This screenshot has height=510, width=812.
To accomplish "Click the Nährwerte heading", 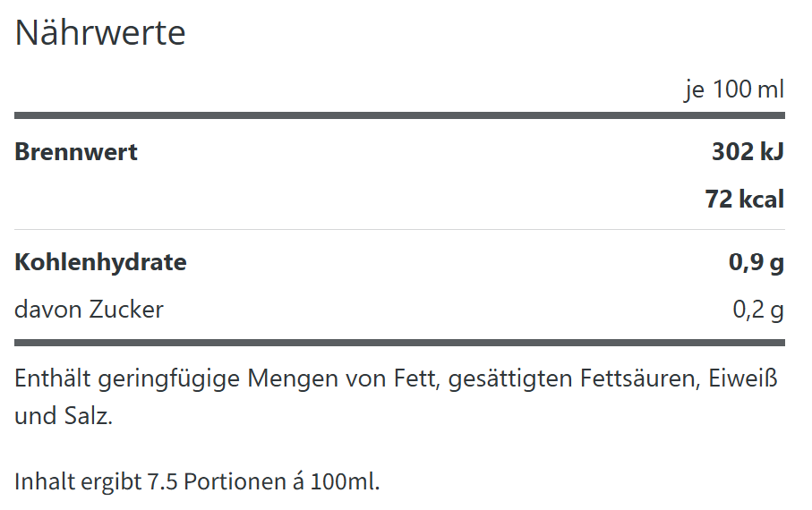I will 100,33.
